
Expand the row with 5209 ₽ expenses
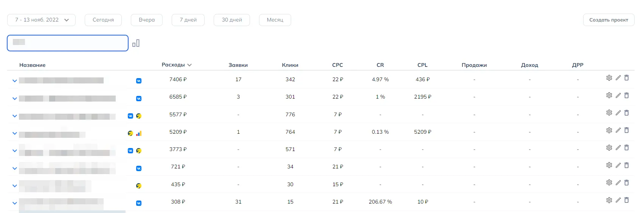point(15,133)
